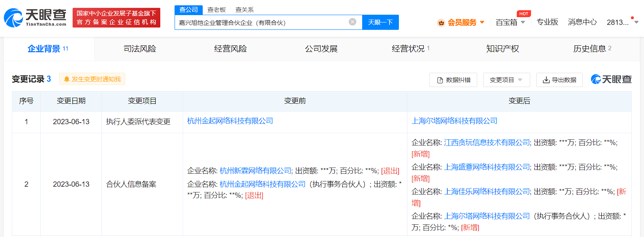This screenshot has width=644, height=237.
Task: Click the 数据纠错 button
Action: (x=453, y=80)
